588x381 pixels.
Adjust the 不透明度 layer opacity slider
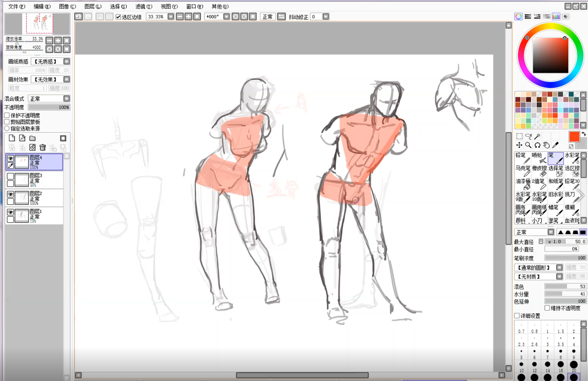pos(49,107)
